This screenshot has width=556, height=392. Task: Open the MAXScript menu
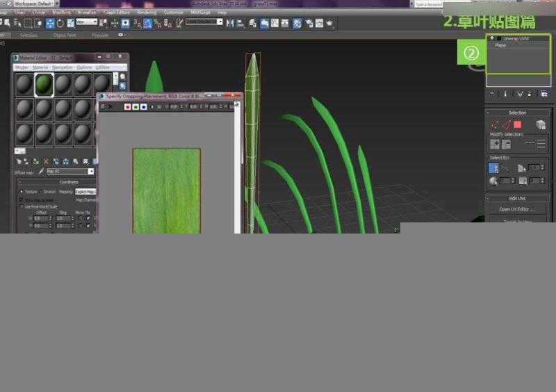point(200,13)
